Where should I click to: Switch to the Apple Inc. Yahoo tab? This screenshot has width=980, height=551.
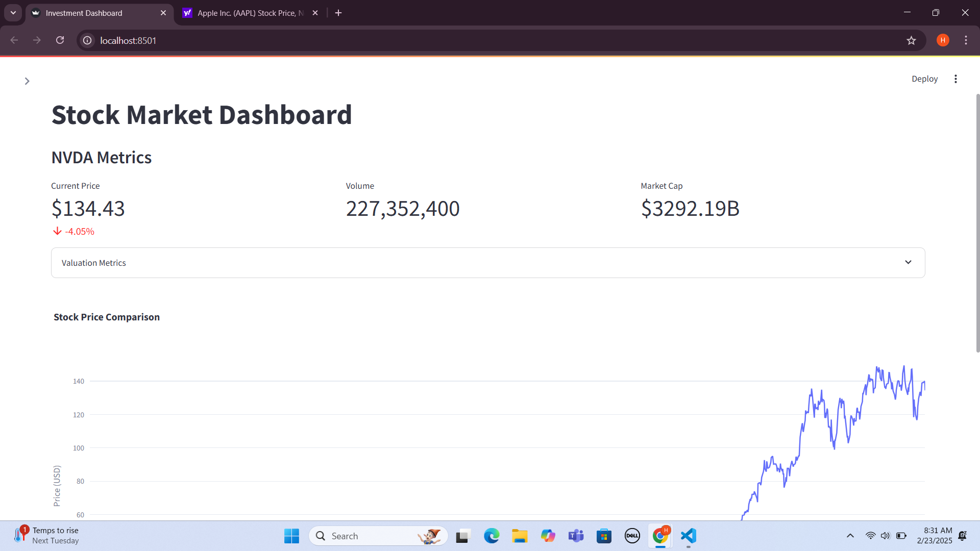[x=245, y=13]
